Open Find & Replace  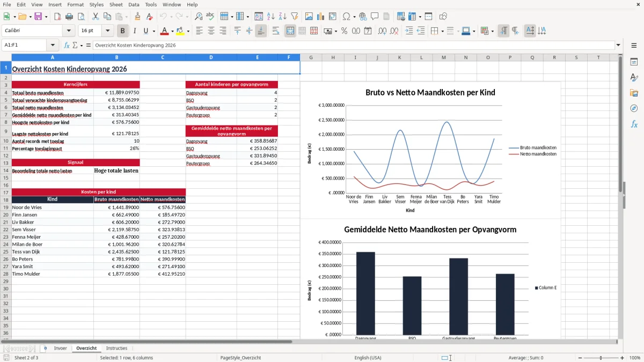[x=199, y=17]
